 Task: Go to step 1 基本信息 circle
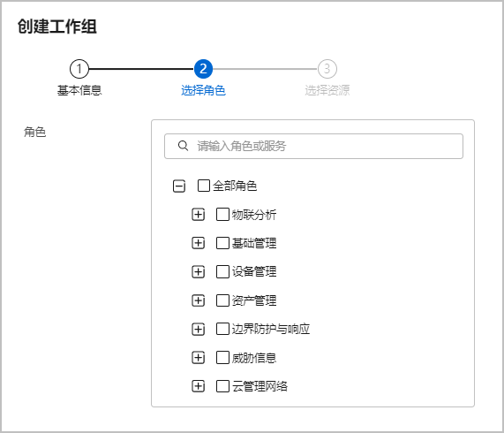(x=79, y=69)
